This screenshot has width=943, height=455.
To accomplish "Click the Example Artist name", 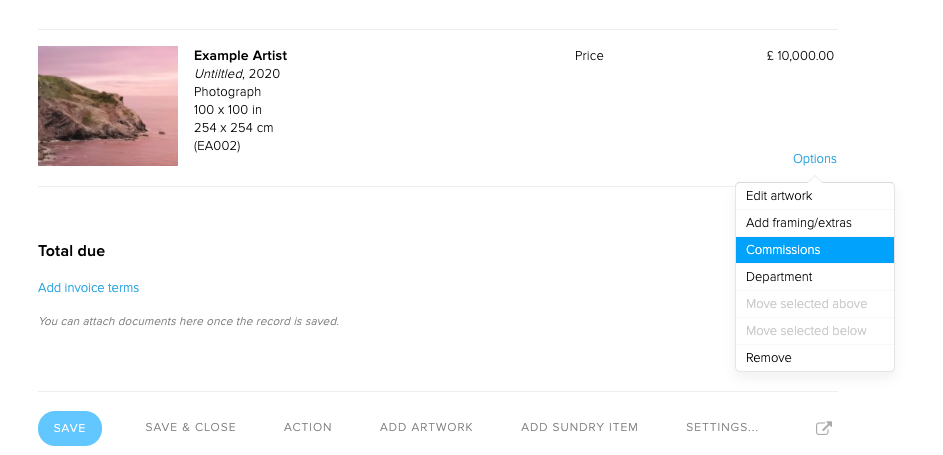I will coord(241,56).
